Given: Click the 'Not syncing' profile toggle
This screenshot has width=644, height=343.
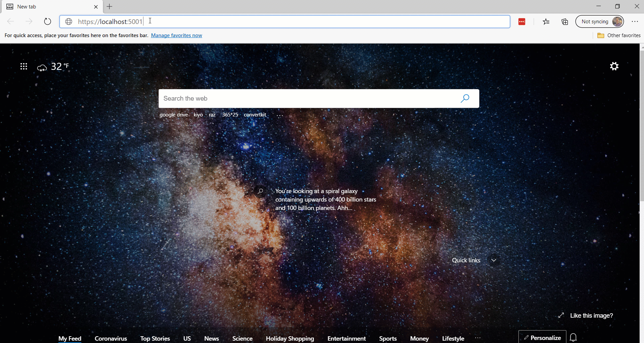Looking at the screenshot, I should (600, 21).
